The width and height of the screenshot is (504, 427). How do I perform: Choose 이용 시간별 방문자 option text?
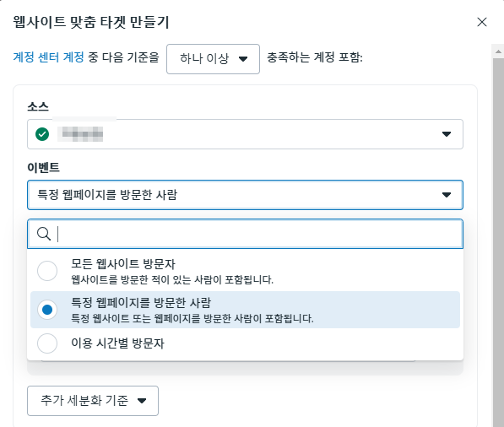[117, 343]
